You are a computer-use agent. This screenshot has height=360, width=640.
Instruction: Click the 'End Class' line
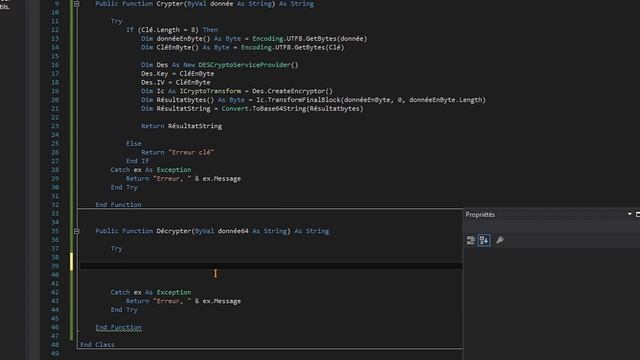click(97, 345)
